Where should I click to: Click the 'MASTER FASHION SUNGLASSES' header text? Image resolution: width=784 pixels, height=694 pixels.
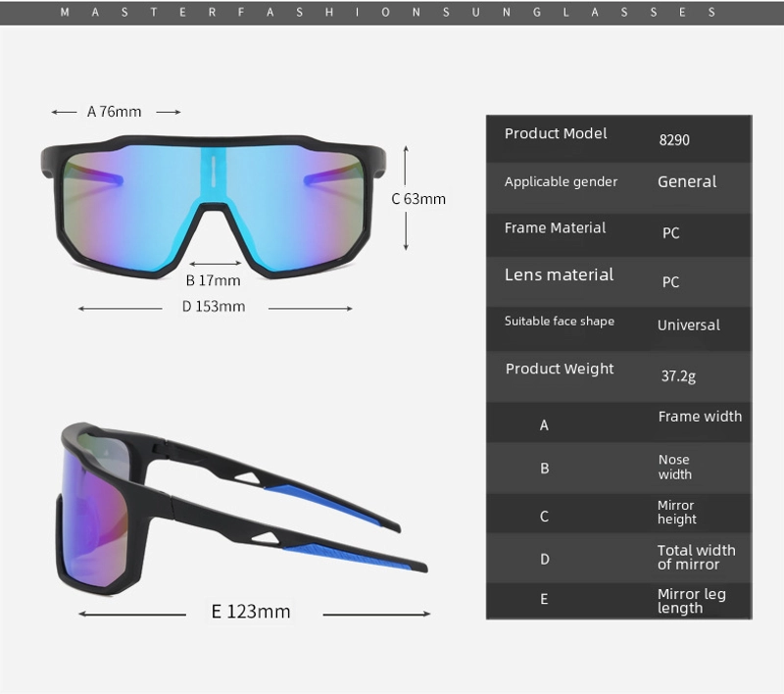click(x=388, y=13)
